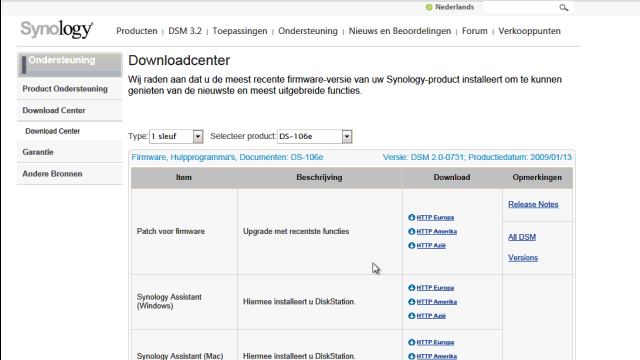Image resolution: width=640 pixels, height=360 pixels.
Task: Click the green Nederlands region icon
Action: 429,7
